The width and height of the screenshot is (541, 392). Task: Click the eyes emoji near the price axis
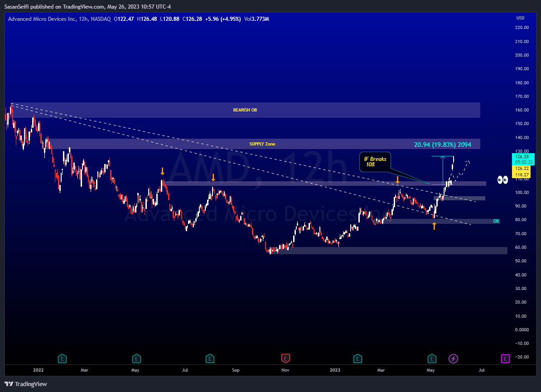coord(502,180)
